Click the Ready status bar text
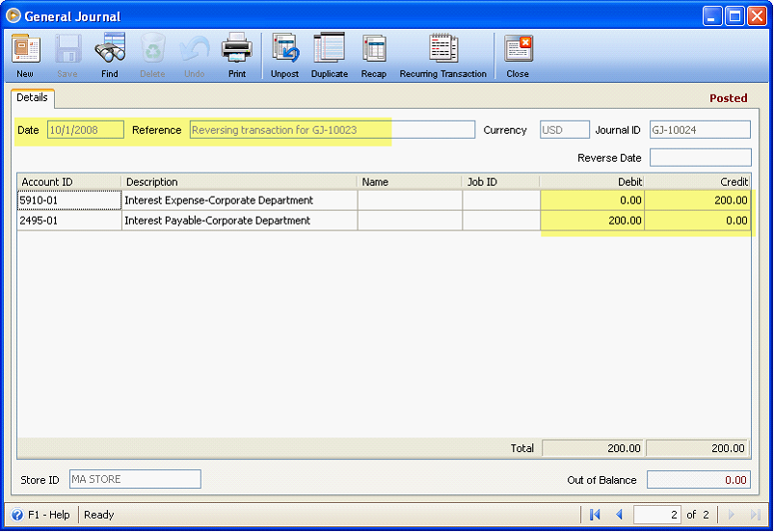Image resolution: width=774 pixels, height=532 pixels. [98, 515]
